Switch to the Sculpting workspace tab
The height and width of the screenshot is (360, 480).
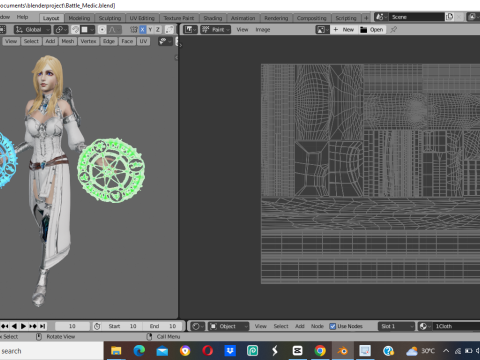(110, 18)
